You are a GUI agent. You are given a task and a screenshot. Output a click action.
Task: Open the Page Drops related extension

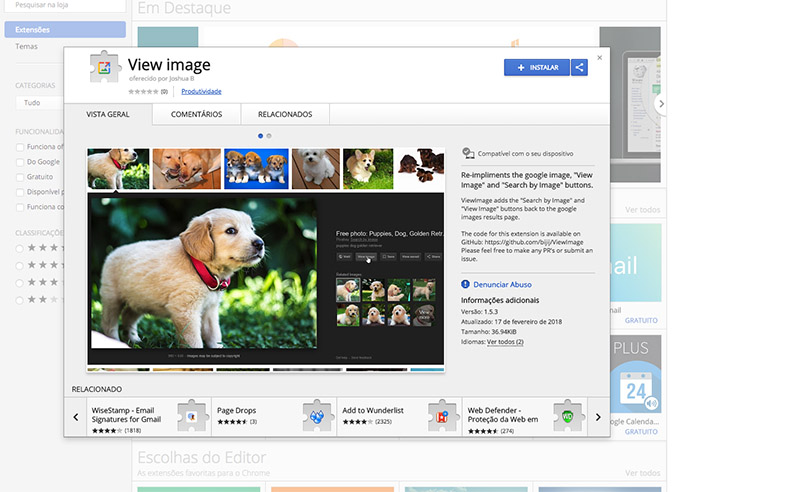point(236,410)
